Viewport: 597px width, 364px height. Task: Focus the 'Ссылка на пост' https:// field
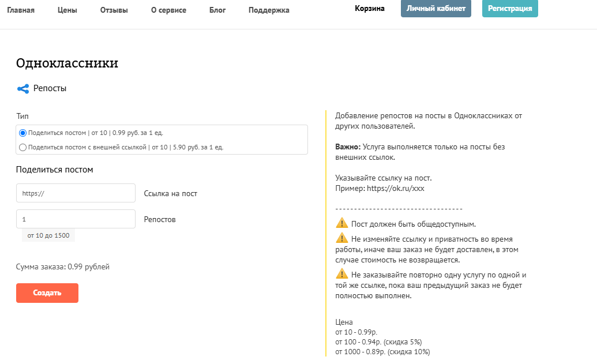point(76,193)
